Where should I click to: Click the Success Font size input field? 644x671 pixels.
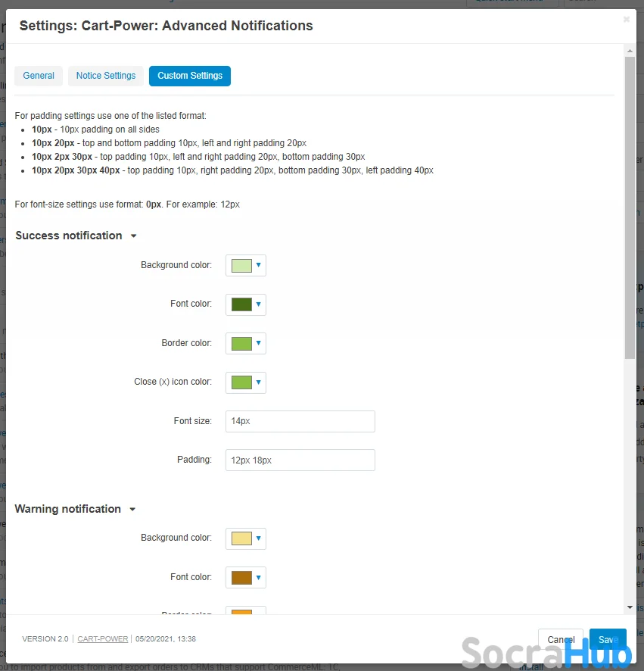[300, 421]
